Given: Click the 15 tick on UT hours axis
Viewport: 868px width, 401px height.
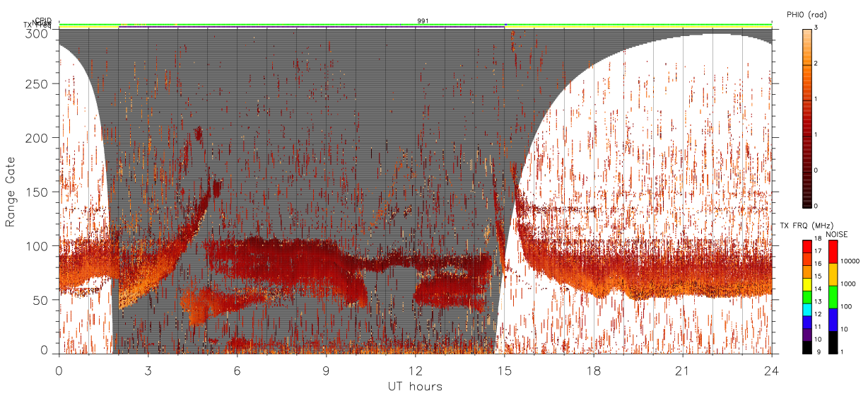Looking at the screenshot, I should click(505, 371).
